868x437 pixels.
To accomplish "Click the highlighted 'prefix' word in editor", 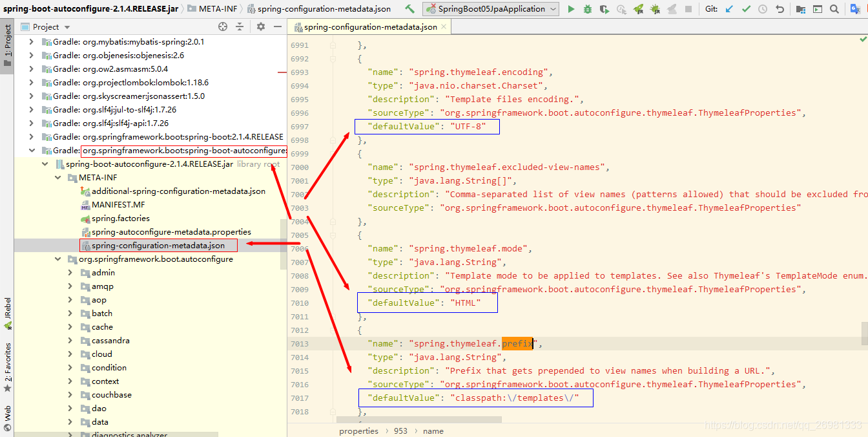I will [x=517, y=343].
